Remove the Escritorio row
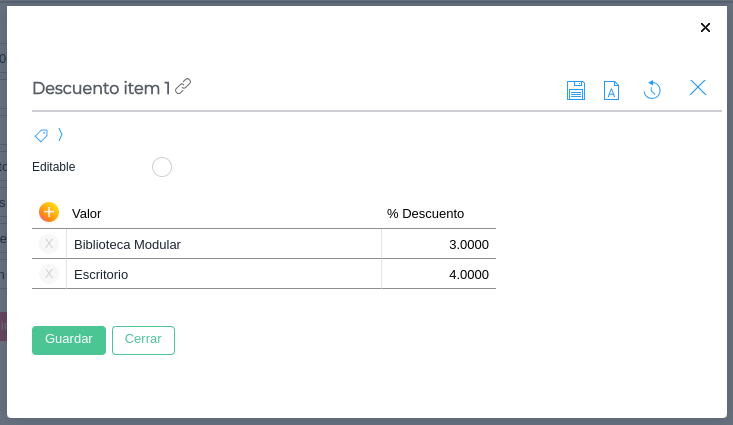 [x=49, y=274]
